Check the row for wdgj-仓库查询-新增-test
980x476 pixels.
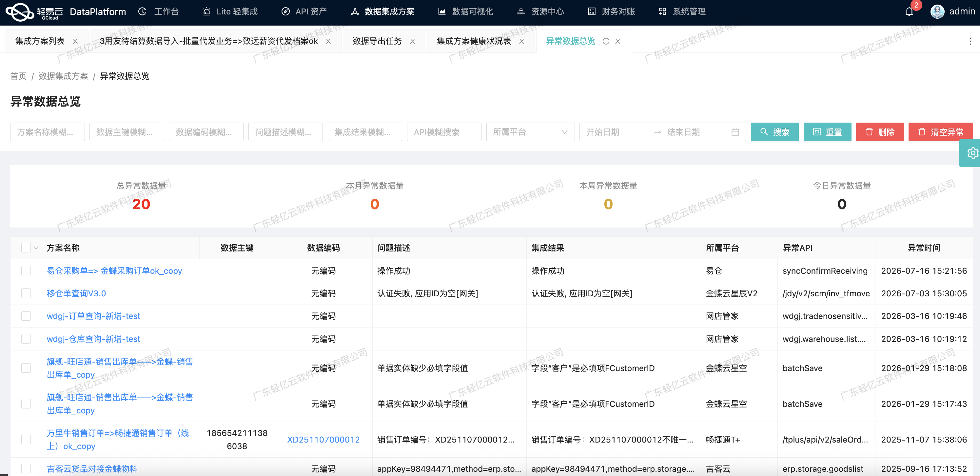[26, 339]
